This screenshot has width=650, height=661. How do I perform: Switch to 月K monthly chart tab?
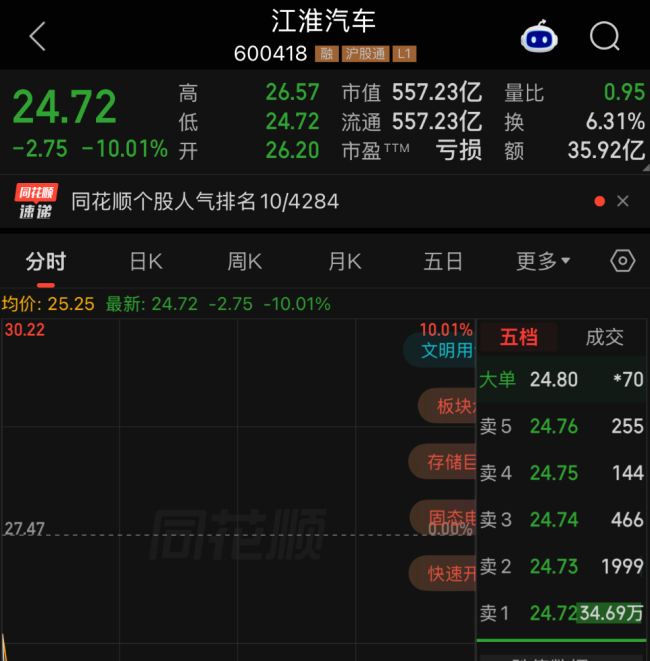pos(344,261)
